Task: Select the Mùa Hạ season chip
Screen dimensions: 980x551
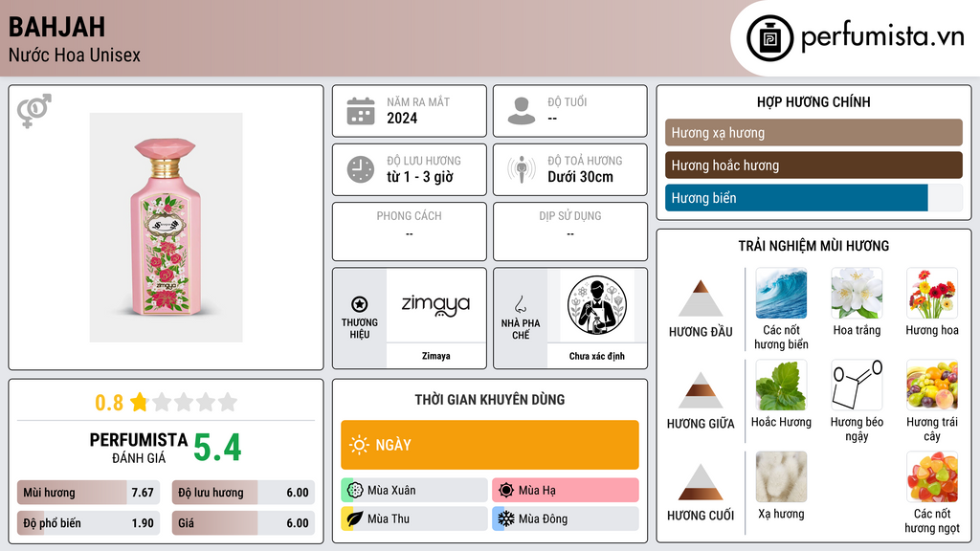Action: pyautogui.click(x=566, y=491)
